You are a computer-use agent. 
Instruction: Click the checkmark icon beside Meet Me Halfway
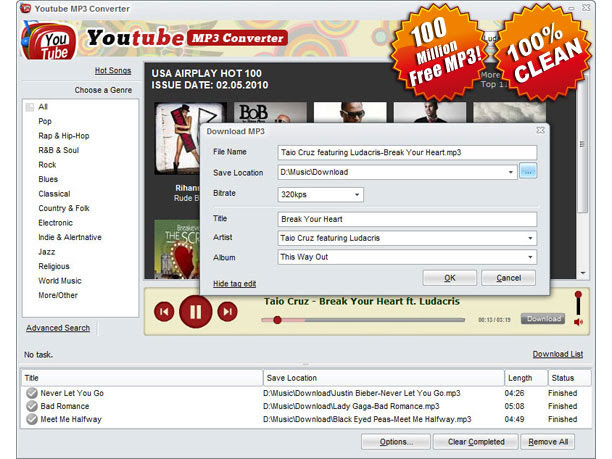(x=32, y=419)
